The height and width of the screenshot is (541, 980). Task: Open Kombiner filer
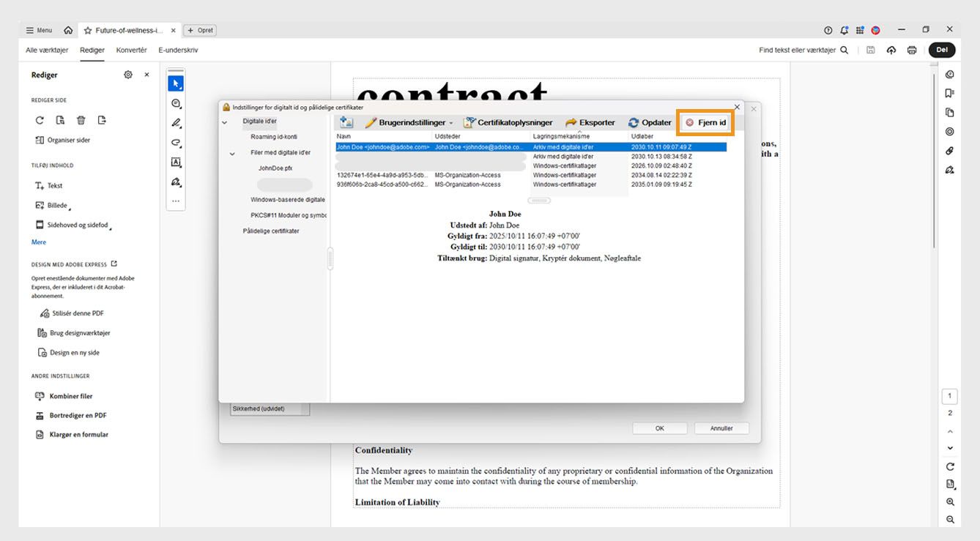click(63, 396)
